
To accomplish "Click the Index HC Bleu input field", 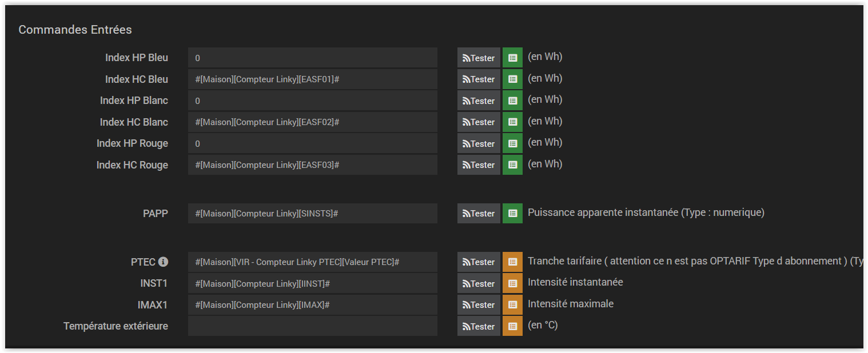I will click(x=312, y=79).
